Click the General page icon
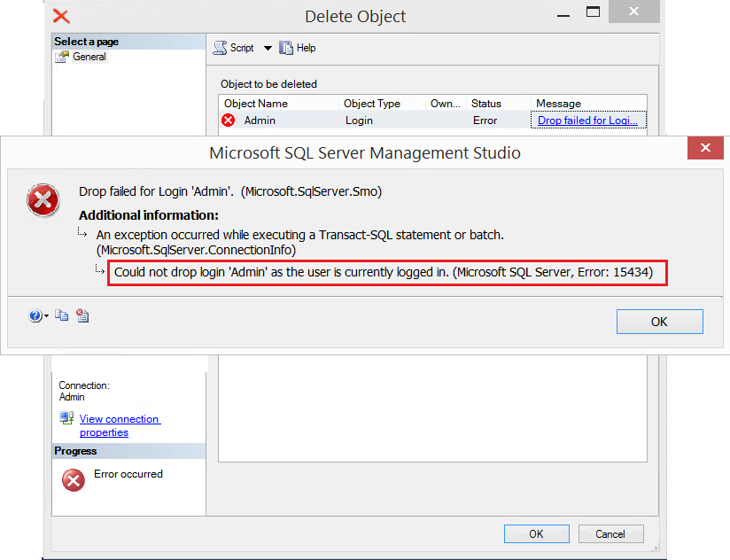The image size is (730, 560). pos(62,57)
